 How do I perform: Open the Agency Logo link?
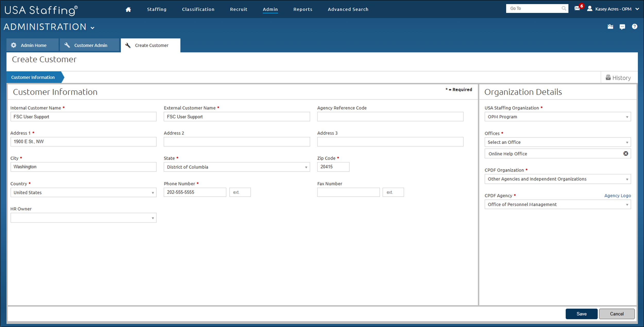click(x=617, y=196)
